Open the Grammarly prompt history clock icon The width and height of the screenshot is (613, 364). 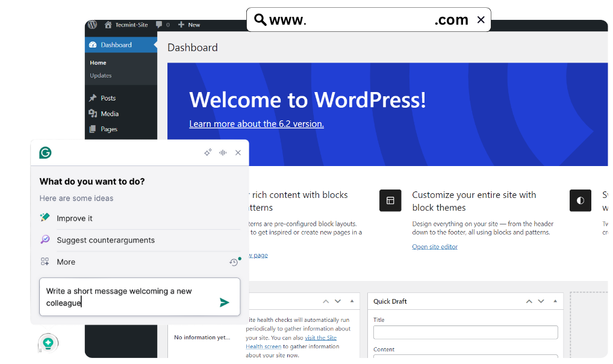(234, 262)
